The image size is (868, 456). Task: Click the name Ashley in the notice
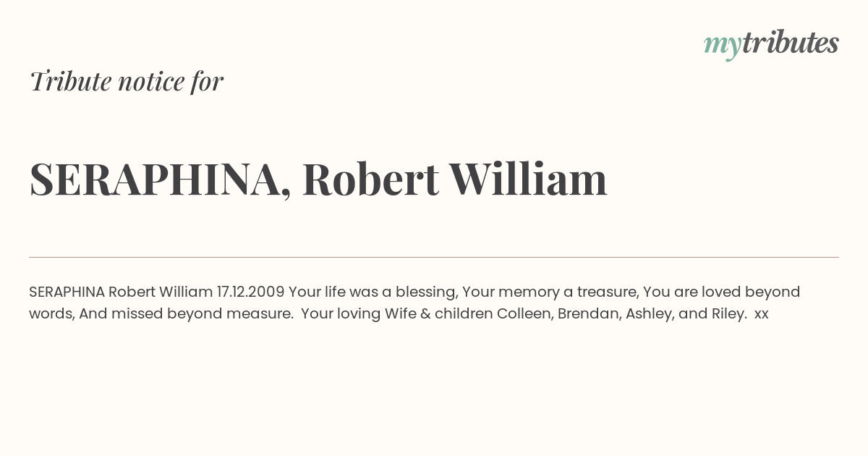(649, 315)
